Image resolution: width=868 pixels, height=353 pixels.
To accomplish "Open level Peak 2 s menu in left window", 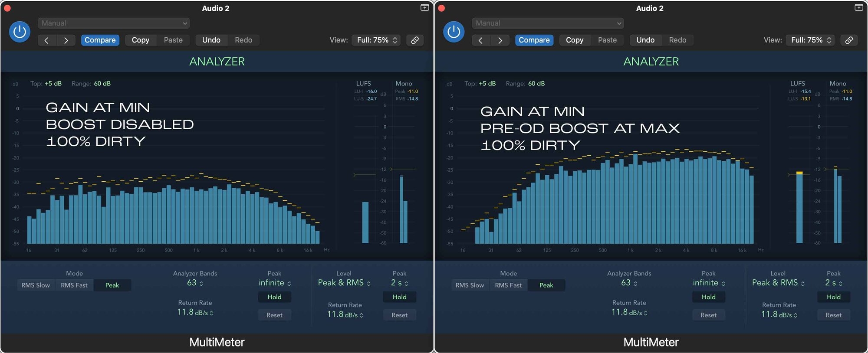I will 399,283.
